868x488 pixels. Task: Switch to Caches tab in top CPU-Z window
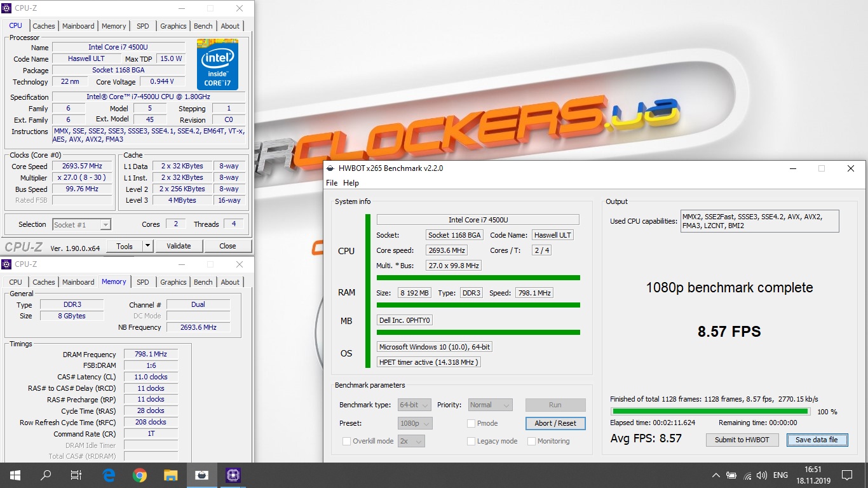pyautogui.click(x=44, y=26)
